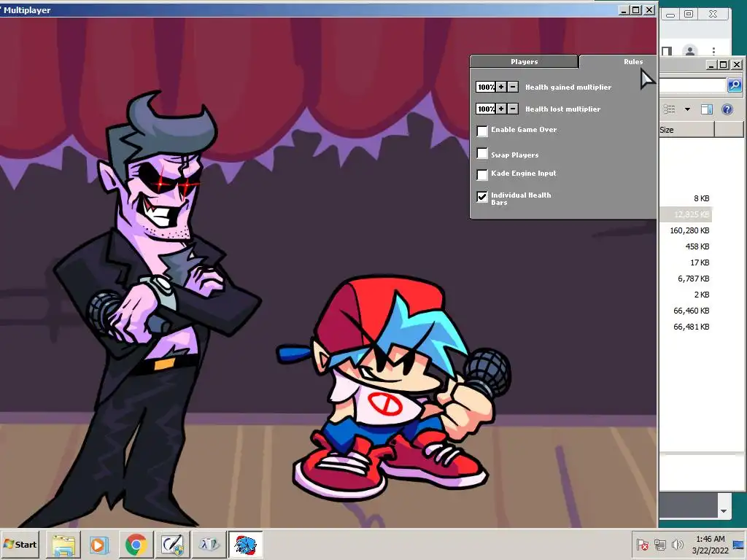747x560 pixels.
Task: Turn on Kade Engine Input
Action: coord(482,174)
